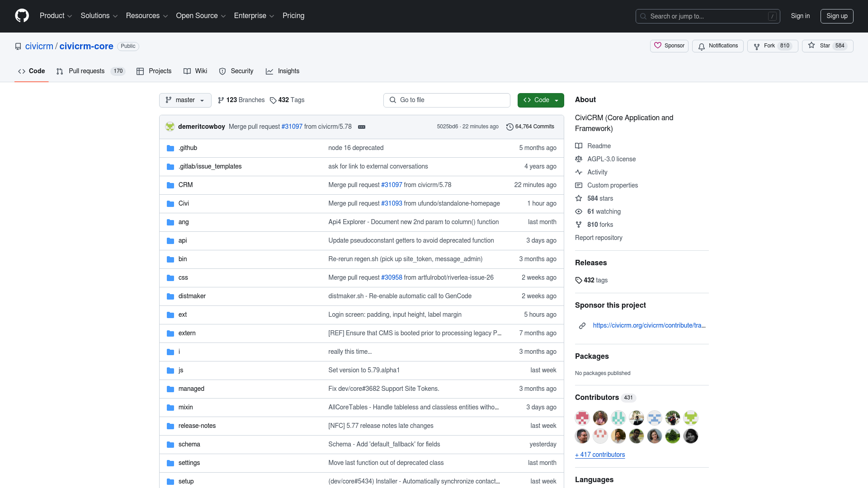The height and width of the screenshot is (488, 868).
Task: Click the AGPL license scale icon
Action: tap(579, 159)
